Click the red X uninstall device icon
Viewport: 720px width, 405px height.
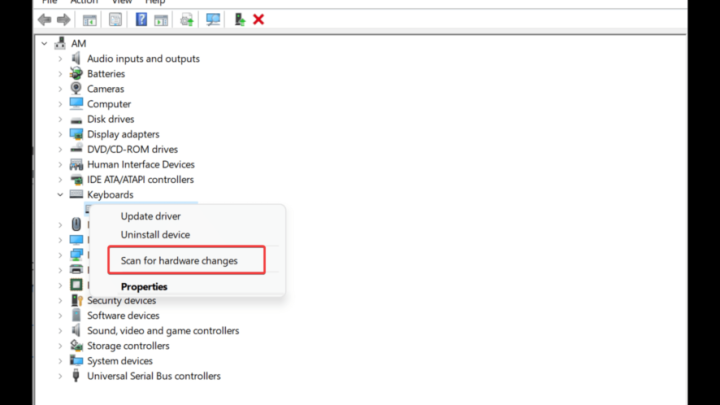click(x=259, y=19)
